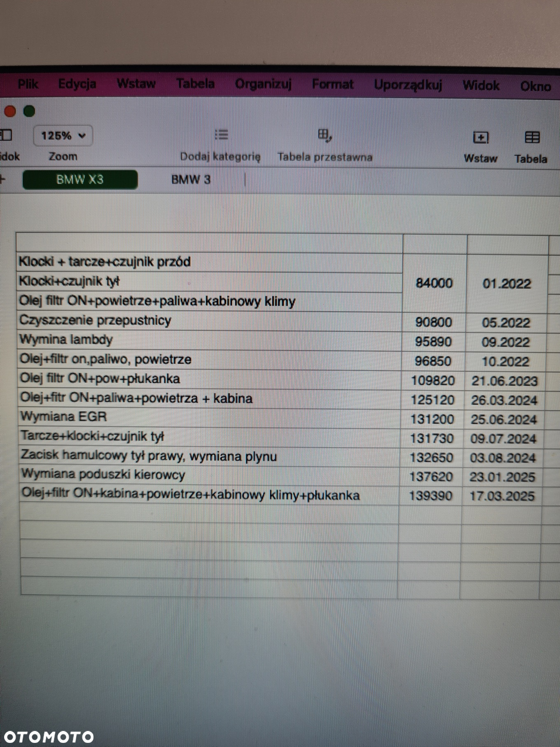Select cell 'Wymina lambdy'
The height and width of the screenshot is (747, 560).
(x=209, y=340)
